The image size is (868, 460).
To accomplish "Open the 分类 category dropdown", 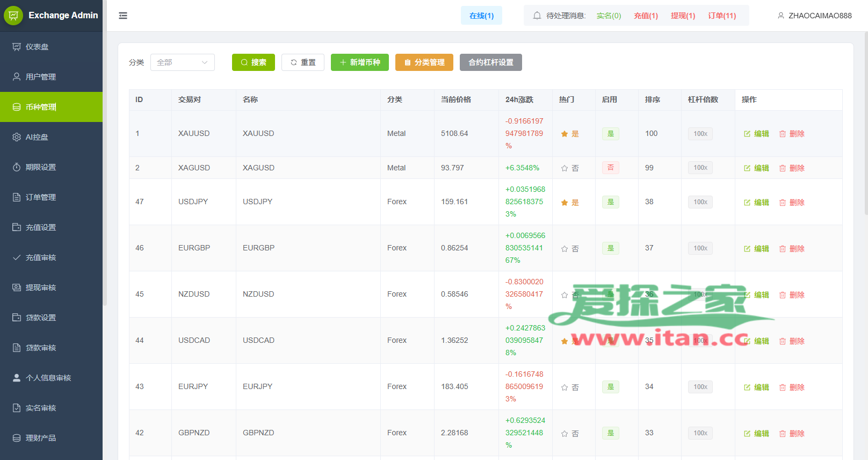I will (182, 62).
